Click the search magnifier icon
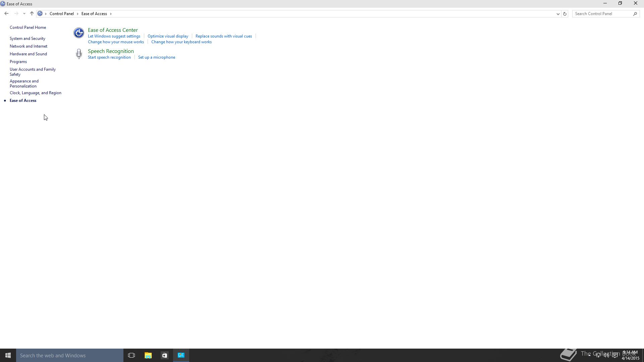 coord(635,14)
